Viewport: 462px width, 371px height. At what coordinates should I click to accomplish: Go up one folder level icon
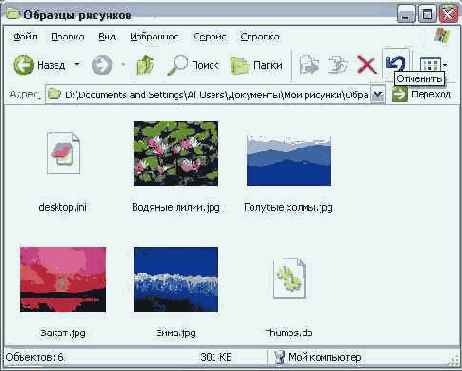point(145,65)
